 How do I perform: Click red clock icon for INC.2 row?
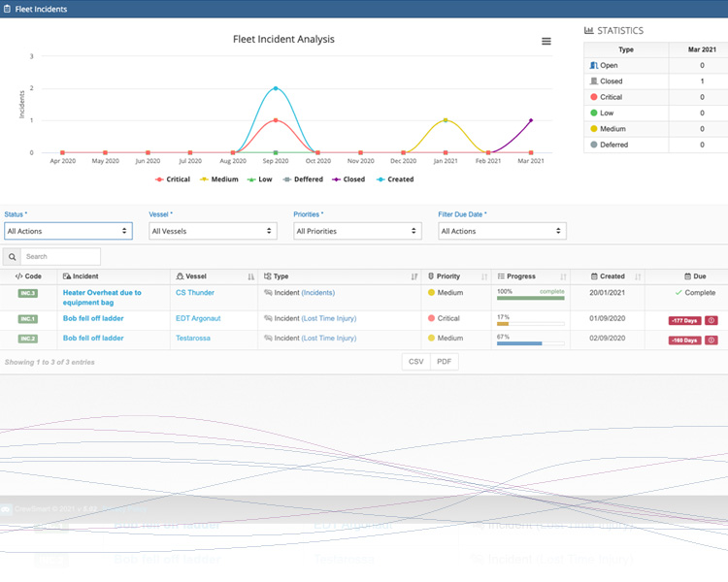coord(711,340)
